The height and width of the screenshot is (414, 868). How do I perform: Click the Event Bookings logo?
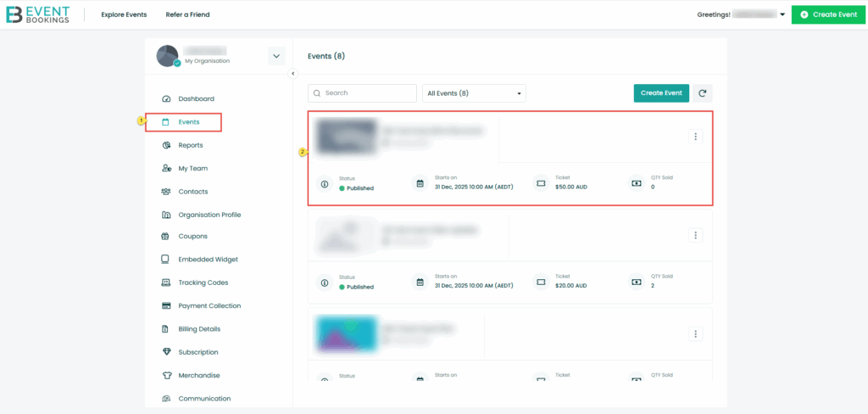pyautogui.click(x=38, y=14)
